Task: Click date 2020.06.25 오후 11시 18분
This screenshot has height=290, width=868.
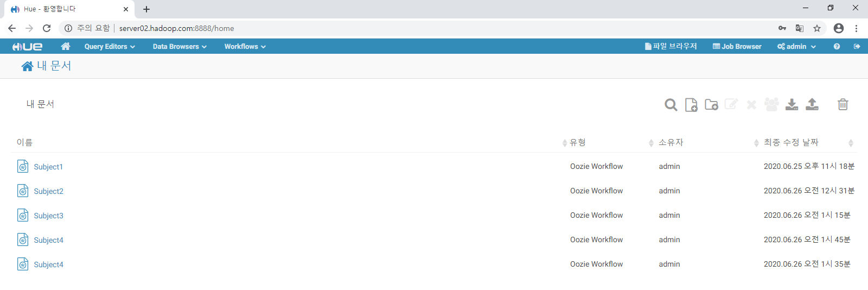Action: (x=809, y=166)
